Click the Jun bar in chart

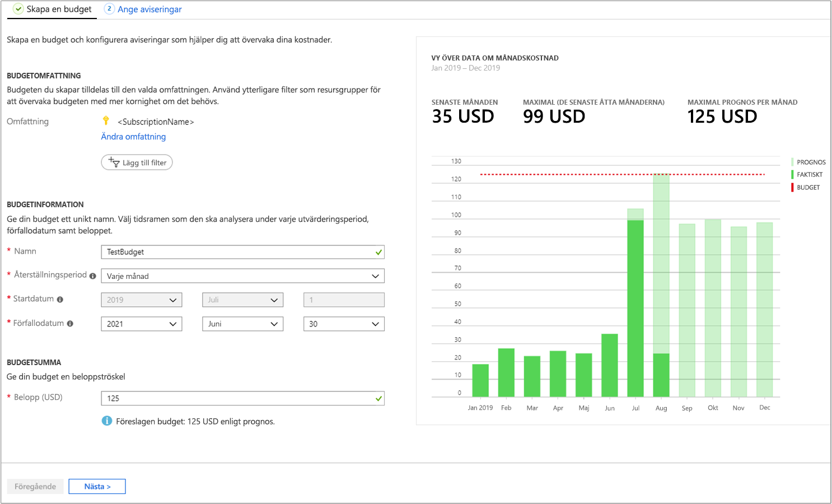point(610,366)
